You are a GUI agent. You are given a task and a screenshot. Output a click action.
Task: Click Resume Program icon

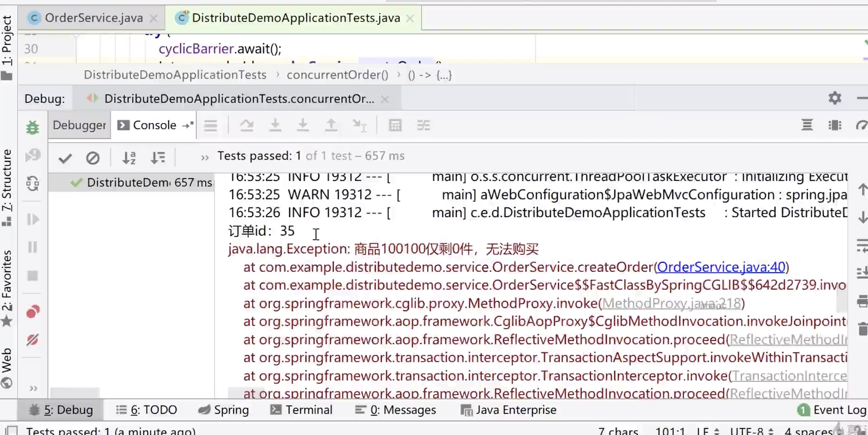click(x=33, y=219)
